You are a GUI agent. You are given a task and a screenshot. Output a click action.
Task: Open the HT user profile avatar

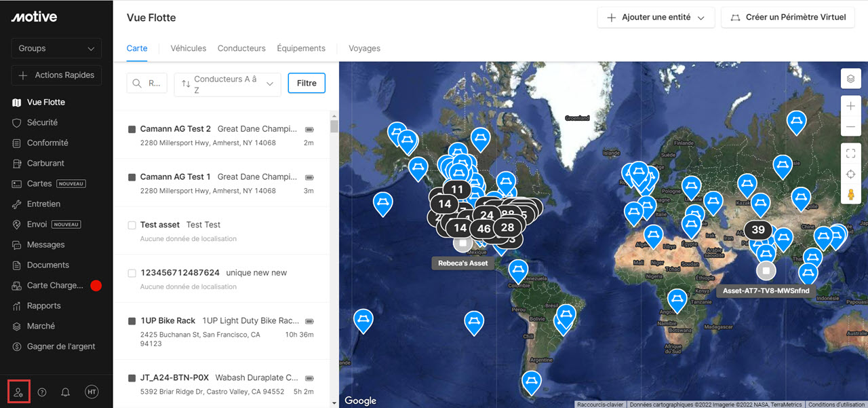coord(92,392)
